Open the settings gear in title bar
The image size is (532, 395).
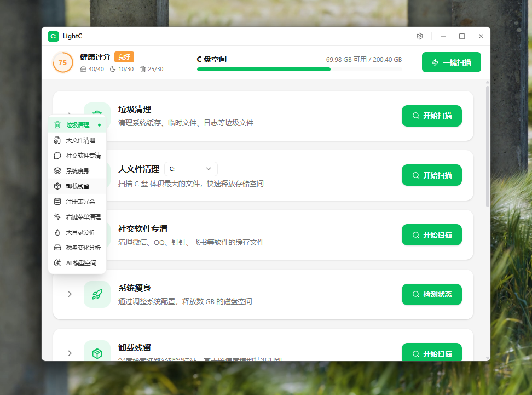420,36
